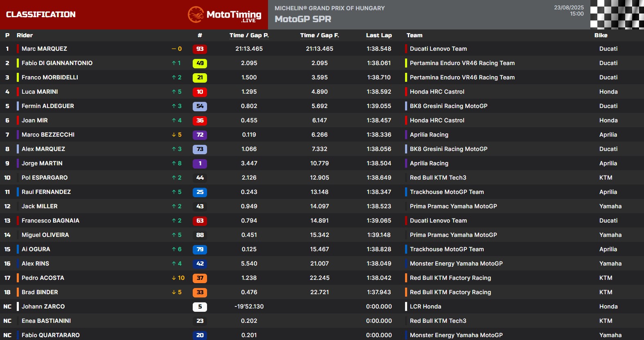Click Jorge Martin's up 8 position indicator
Screen dimensions: 644x340
[176, 163]
